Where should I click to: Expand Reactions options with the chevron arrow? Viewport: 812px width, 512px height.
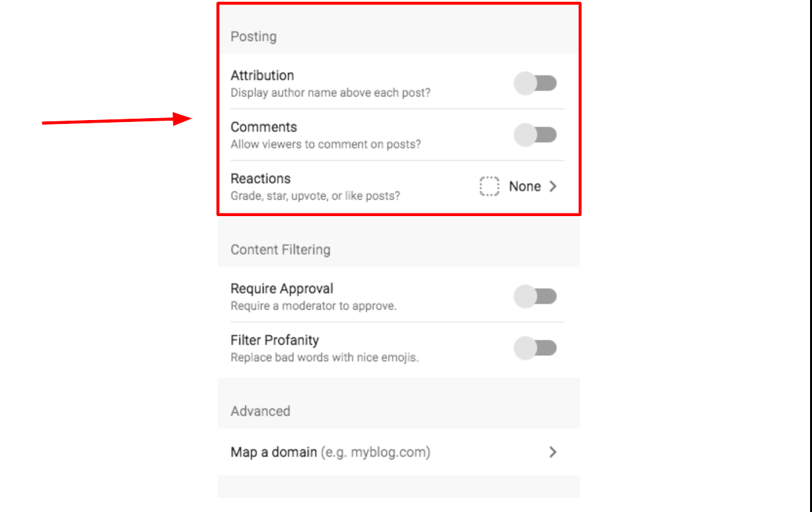[553, 186]
